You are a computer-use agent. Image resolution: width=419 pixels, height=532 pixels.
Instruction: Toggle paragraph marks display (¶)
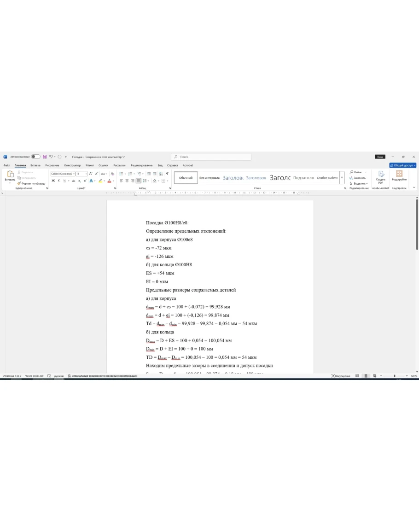pyautogui.click(x=167, y=174)
